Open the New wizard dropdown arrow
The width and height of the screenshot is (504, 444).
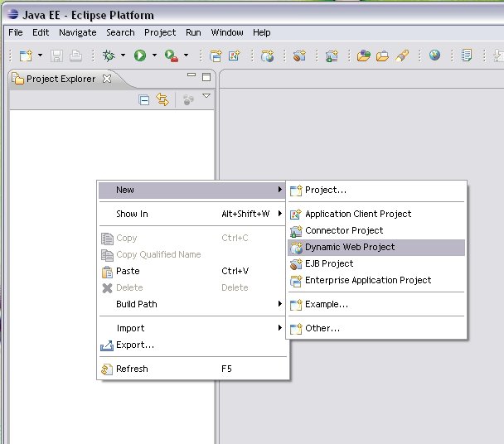click(x=40, y=55)
